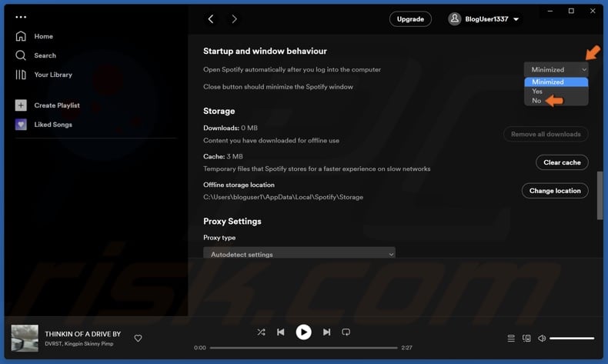
Task: Click Create Playlist label
Action: click(x=57, y=105)
